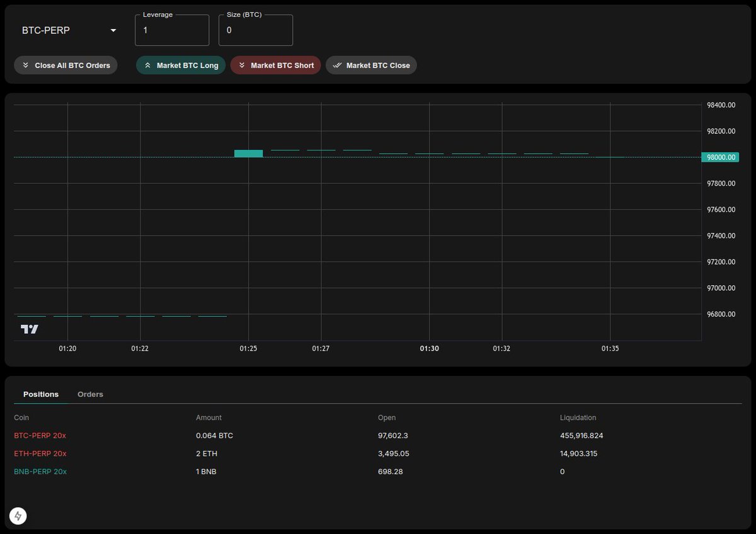This screenshot has height=534, width=756.
Task: Click the 14,903.315 liquidation value
Action: click(578, 453)
